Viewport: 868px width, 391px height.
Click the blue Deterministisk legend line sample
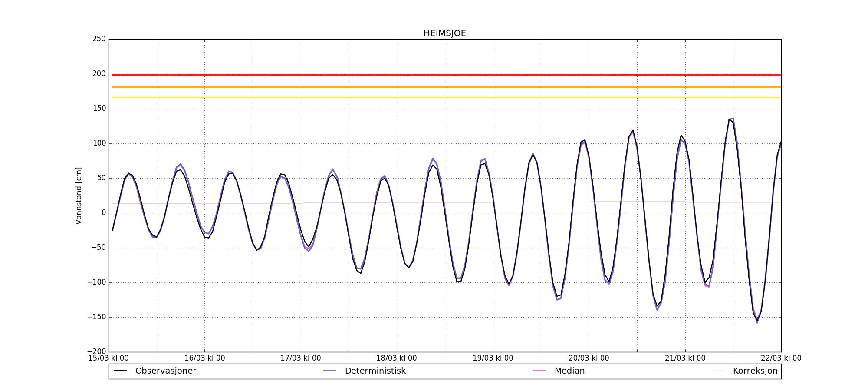(330, 371)
